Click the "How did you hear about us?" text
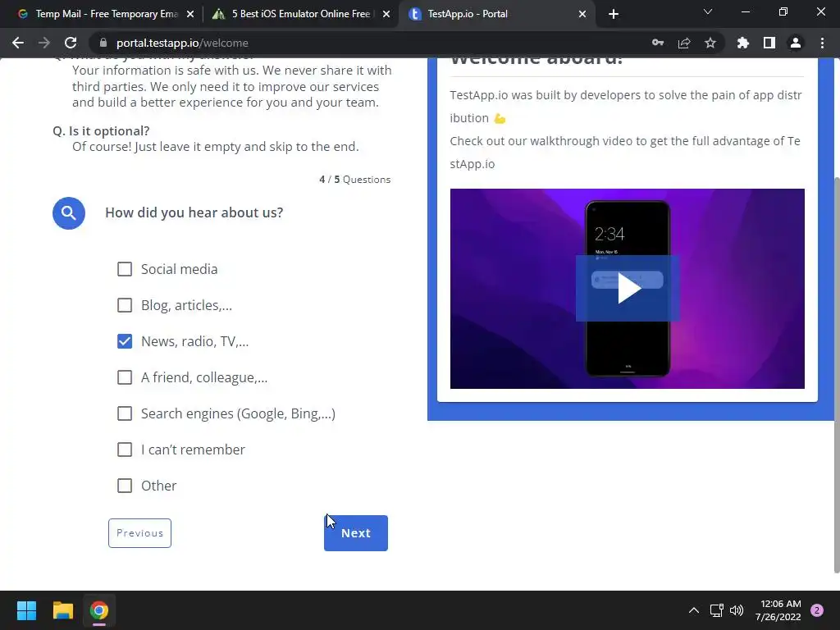Screen dimensions: 840x630 (194, 212)
